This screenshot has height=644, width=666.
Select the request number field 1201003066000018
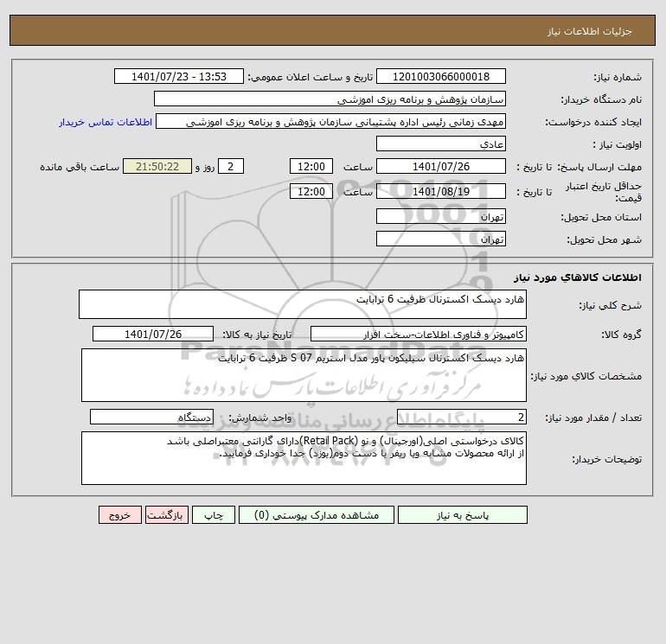click(441, 76)
